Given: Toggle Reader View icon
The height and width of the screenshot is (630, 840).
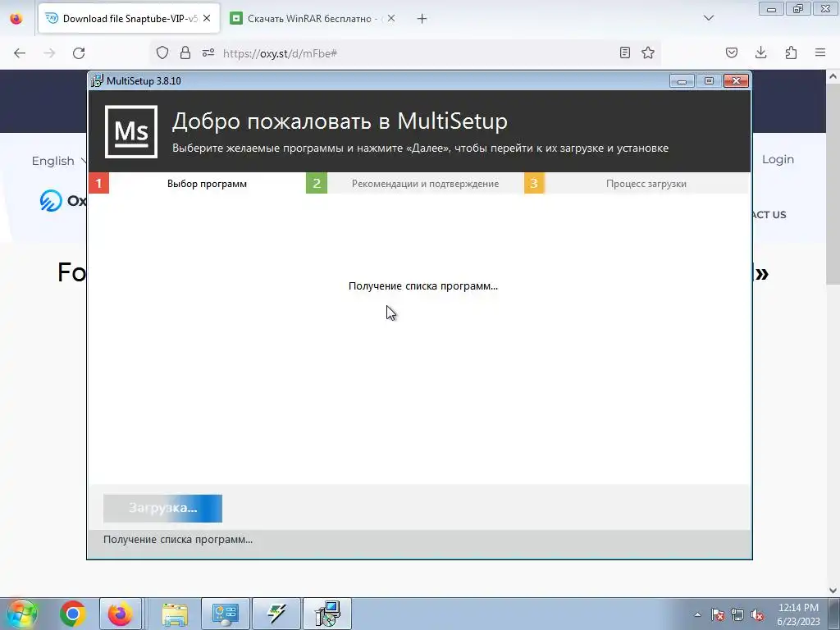Looking at the screenshot, I should pos(624,52).
